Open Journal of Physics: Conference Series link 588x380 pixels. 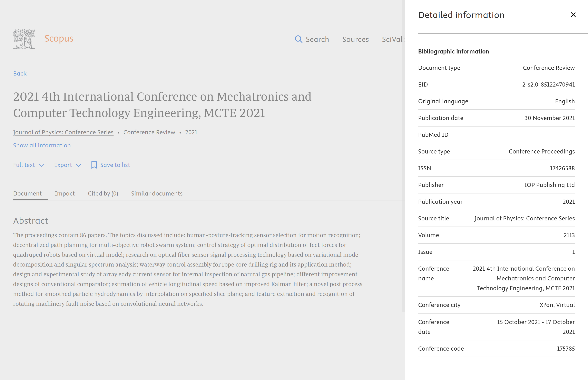click(63, 132)
